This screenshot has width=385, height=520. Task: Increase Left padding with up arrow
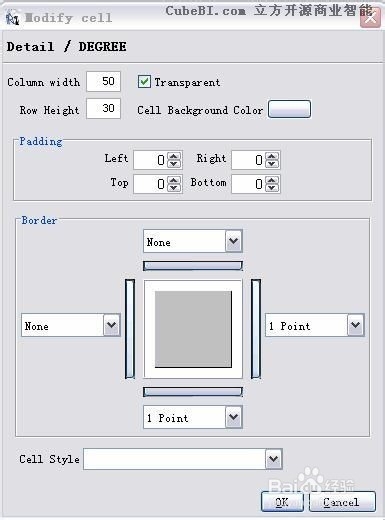pos(174,156)
